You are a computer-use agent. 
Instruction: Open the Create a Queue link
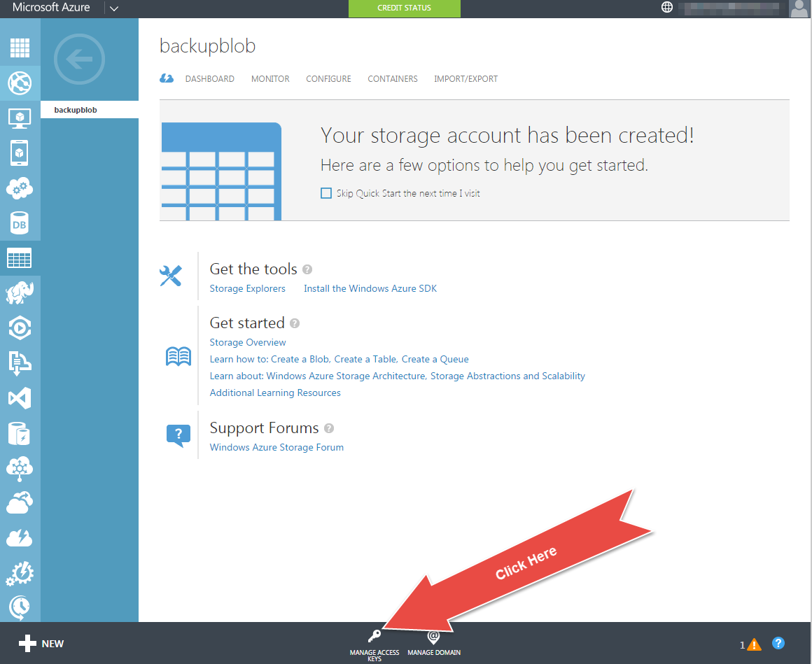435,359
